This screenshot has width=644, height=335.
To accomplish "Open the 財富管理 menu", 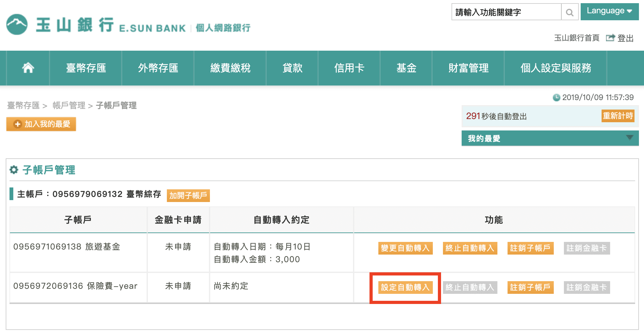I will [468, 68].
